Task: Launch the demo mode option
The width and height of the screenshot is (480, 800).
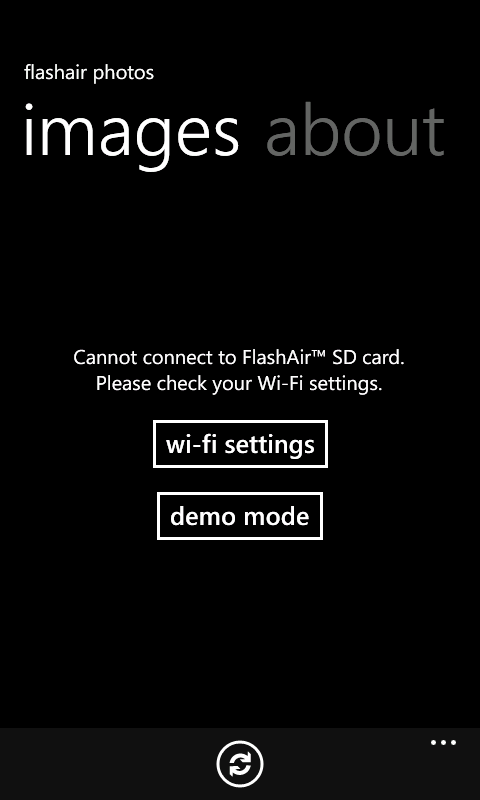Action: click(240, 516)
